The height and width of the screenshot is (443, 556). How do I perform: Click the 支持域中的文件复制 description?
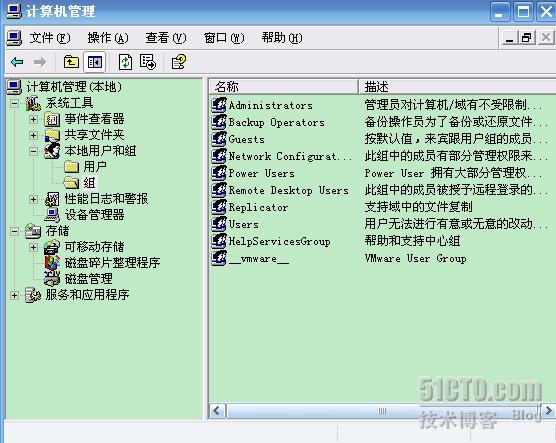(x=418, y=207)
